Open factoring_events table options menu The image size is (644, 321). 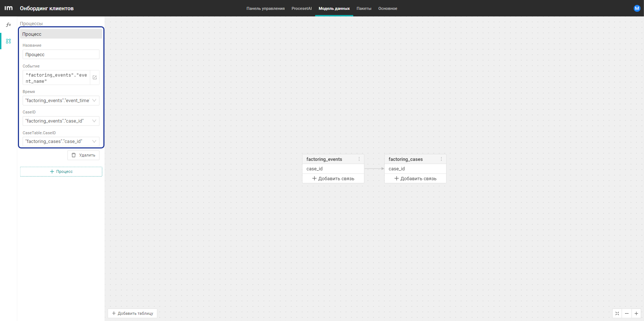pos(359,159)
